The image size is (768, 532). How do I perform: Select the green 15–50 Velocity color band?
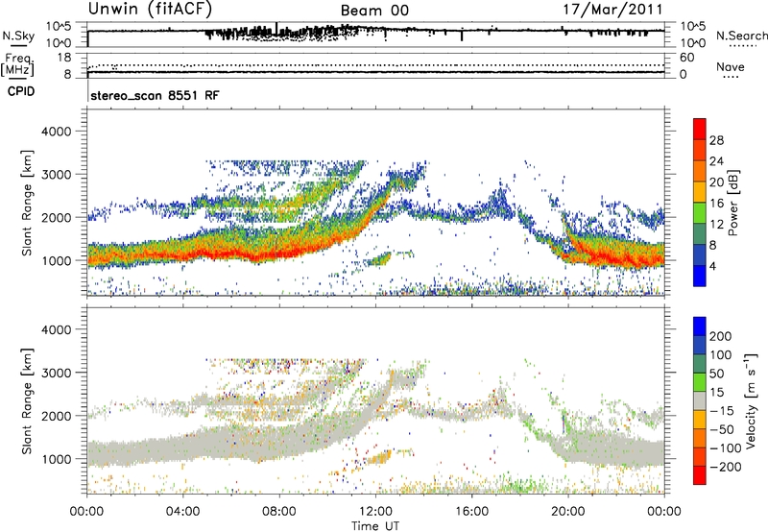point(700,382)
